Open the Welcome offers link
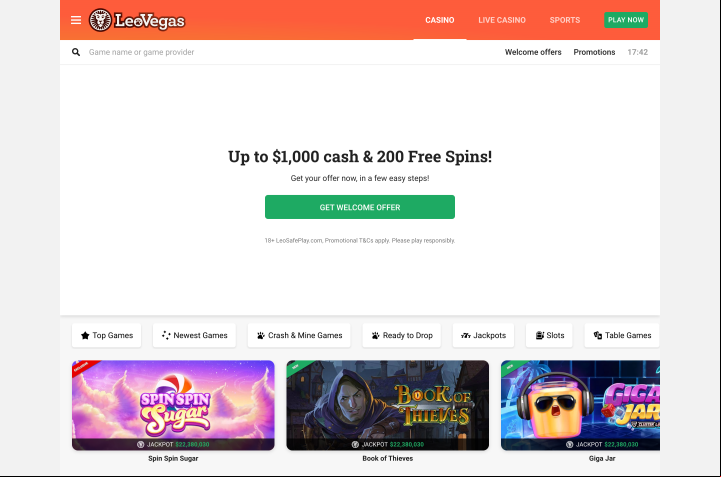The image size is (721, 477). click(x=533, y=52)
